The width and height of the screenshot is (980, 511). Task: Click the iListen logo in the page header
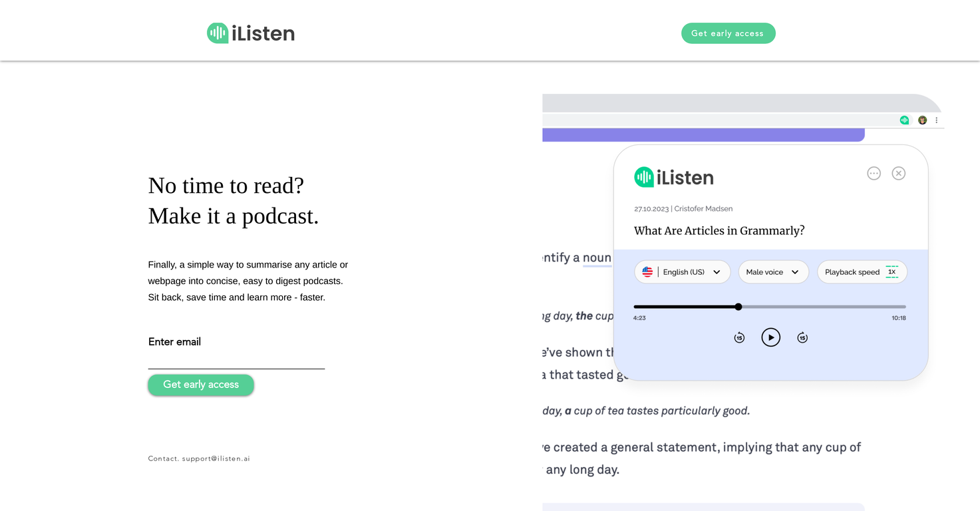tap(251, 33)
